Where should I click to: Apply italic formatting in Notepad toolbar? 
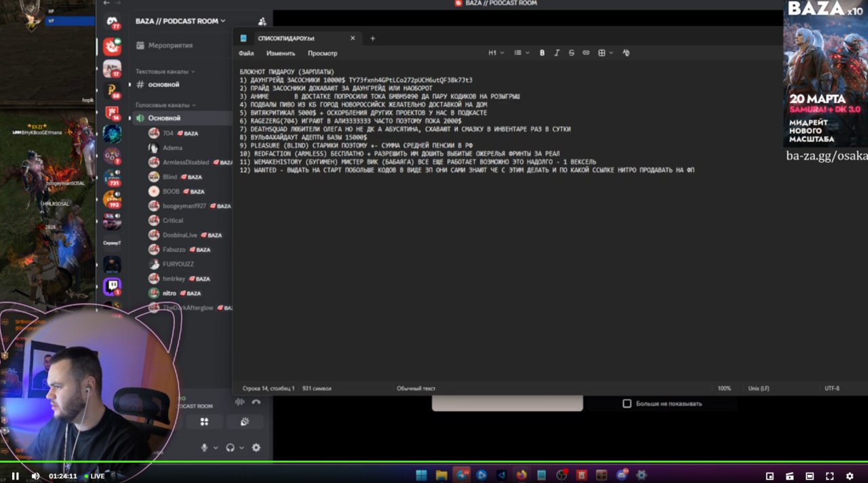pyautogui.click(x=557, y=53)
